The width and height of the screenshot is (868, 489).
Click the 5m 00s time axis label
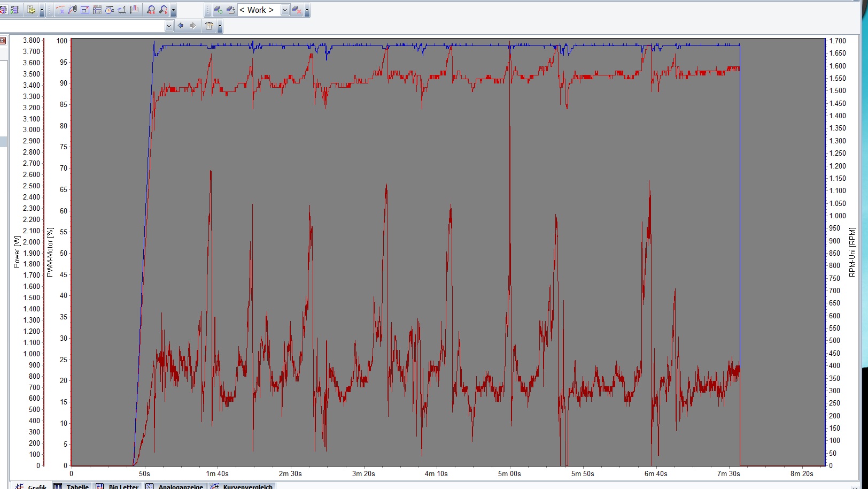(509, 473)
